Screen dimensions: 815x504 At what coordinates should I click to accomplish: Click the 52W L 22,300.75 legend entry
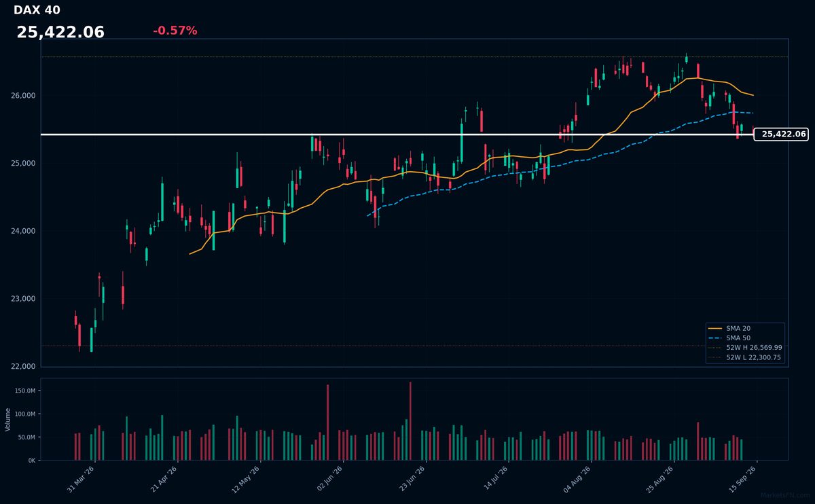pyautogui.click(x=745, y=357)
